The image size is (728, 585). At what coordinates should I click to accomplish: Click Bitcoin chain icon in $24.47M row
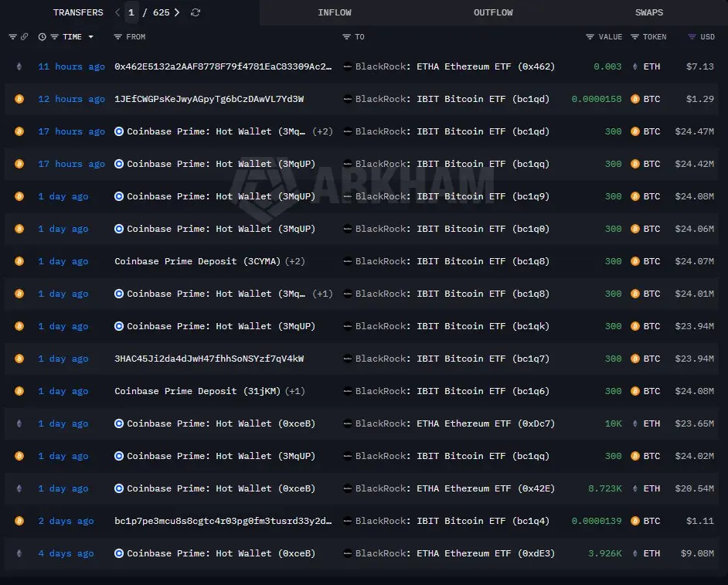tap(19, 131)
